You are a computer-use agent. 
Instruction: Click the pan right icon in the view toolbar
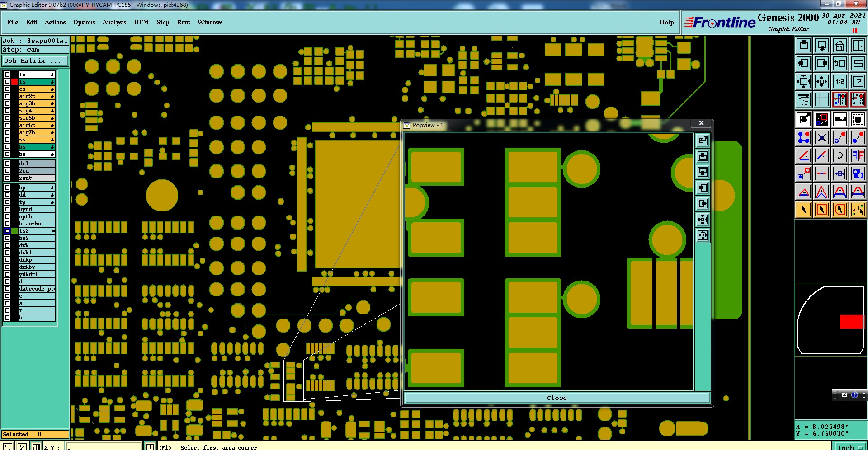point(822,63)
